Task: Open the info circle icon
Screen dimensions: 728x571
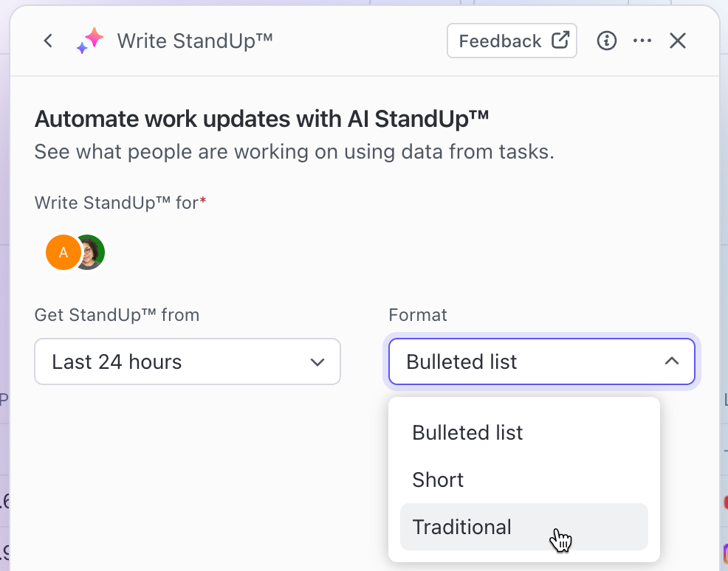Action: pyautogui.click(x=606, y=41)
